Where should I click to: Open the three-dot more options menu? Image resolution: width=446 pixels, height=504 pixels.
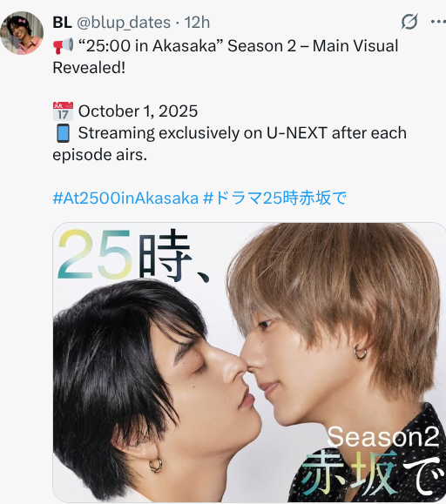438,22
